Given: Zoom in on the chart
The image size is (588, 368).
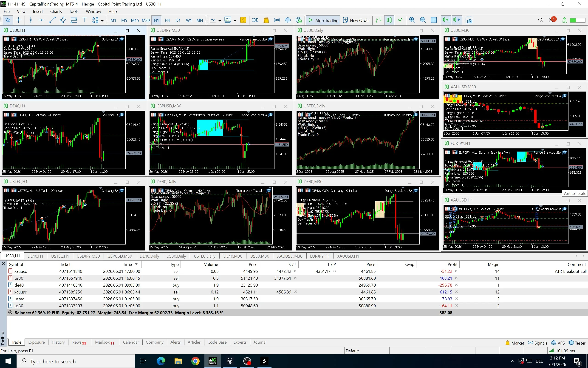Looking at the screenshot, I should (x=412, y=20).
